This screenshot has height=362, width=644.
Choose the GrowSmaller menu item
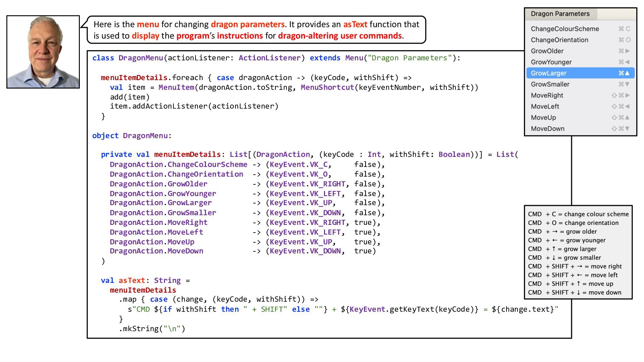(x=550, y=84)
